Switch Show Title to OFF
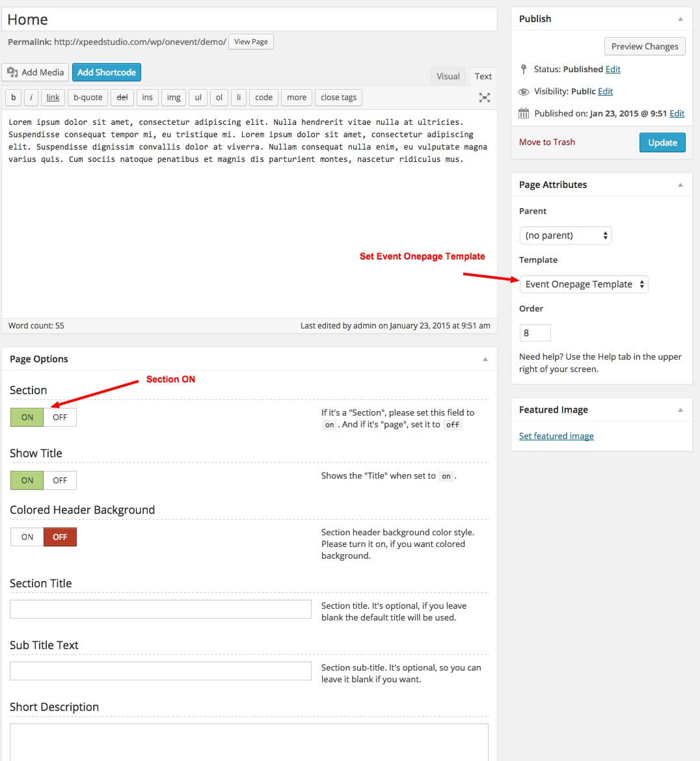The width and height of the screenshot is (700, 761). click(60, 481)
